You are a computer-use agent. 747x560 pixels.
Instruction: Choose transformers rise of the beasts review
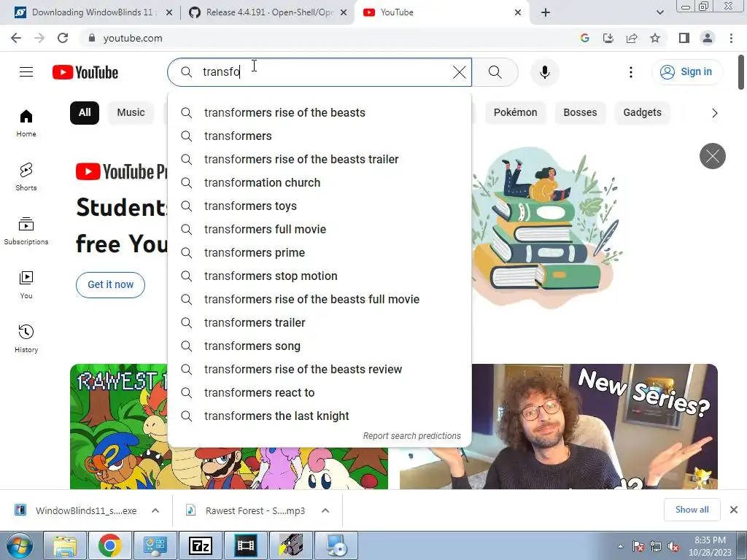[x=320, y=370]
